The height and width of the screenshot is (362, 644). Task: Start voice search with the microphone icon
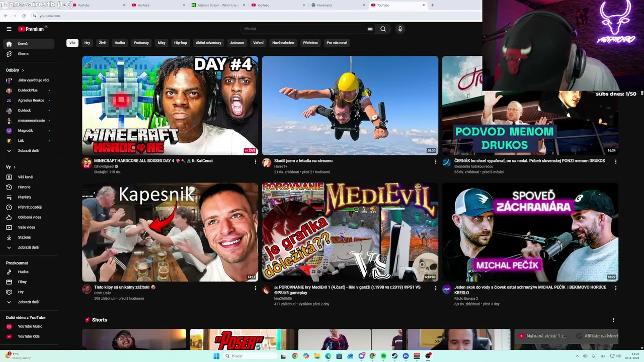click(x=400, y=29)
